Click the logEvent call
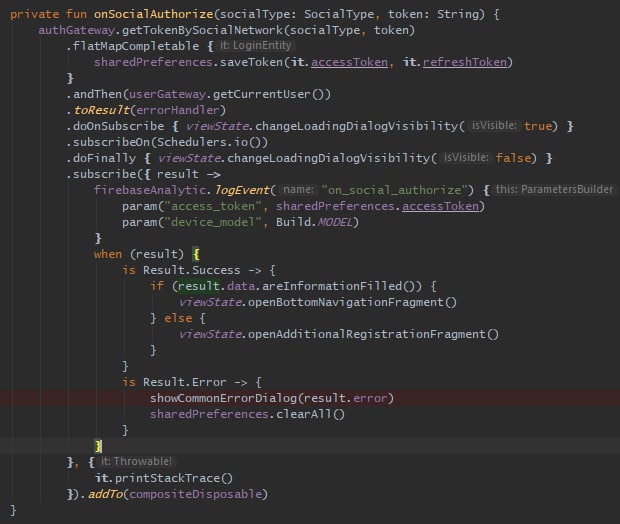620x524 pixels. (x=242, y=190)
